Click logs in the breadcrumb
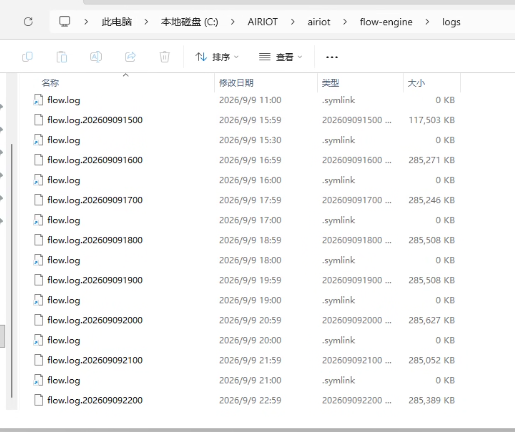This screenshot has height=432, width=515. (x=451, y=22)
